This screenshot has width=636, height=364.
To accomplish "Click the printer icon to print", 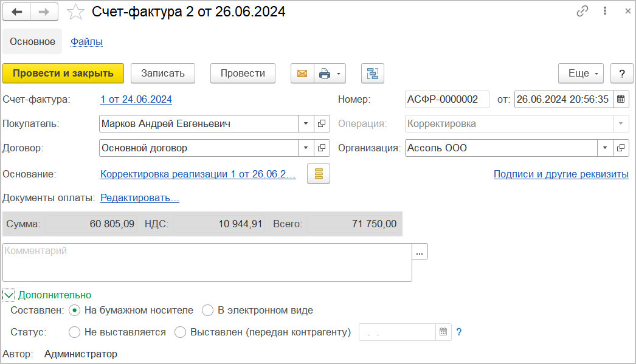I will 325,74.
